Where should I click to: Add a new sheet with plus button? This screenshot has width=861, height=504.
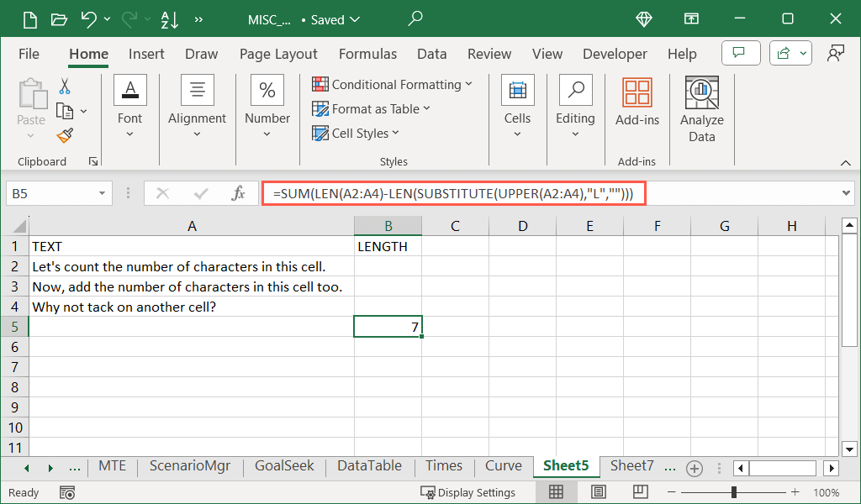pyautogui.click(x=694, y=468)
